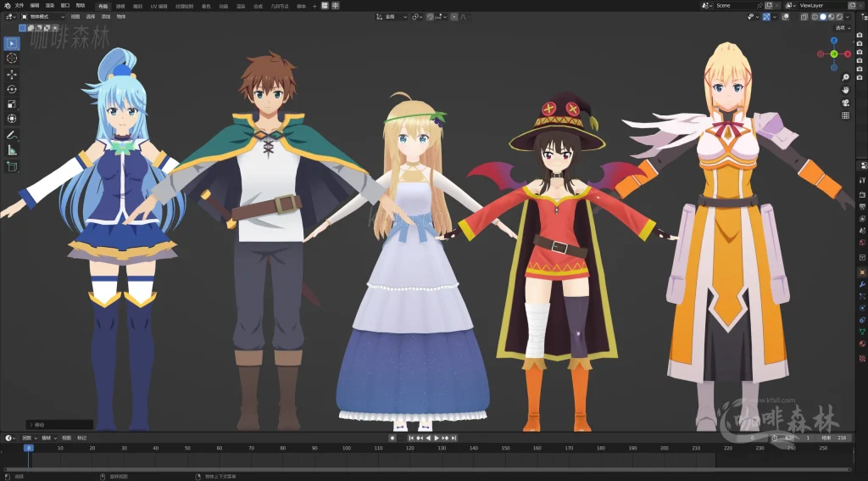Select the Annotate pencil tool
Viewport: 868px width, 481px height.
(x=12, y=135)
